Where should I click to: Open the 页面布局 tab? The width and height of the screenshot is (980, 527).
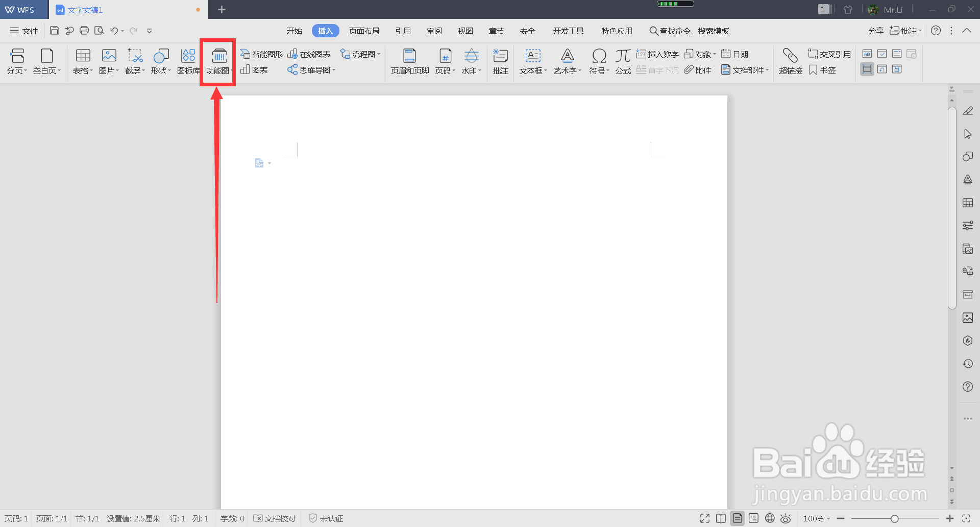tap(364, 31)
